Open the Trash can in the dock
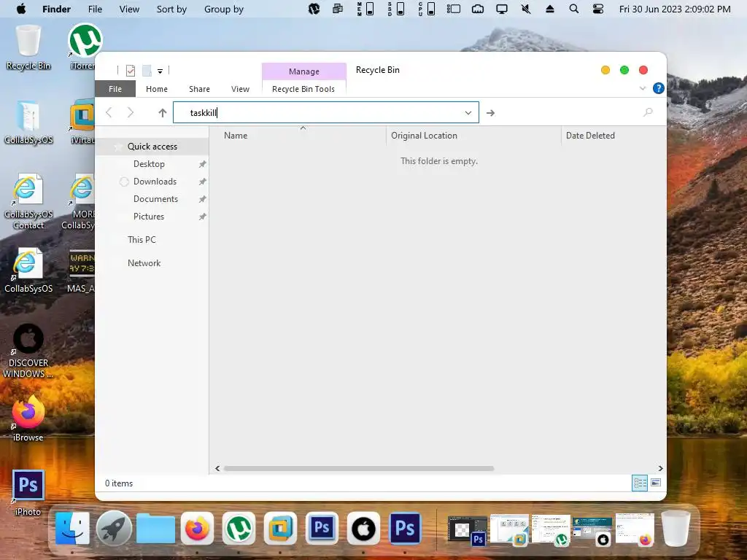The width and height of the screenshot is (747, 560). (676, 528)
